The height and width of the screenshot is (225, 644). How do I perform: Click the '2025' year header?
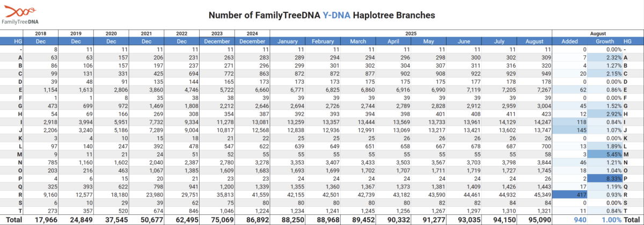(411, 34)
